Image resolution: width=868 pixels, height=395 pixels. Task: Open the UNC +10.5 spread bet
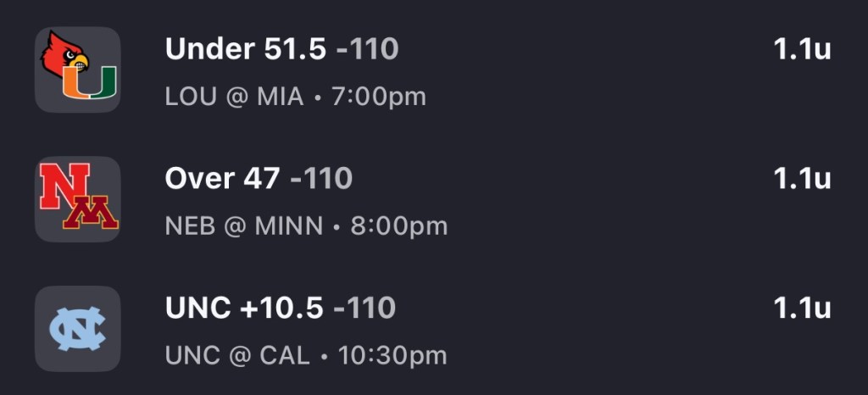pyautogui.click(x=244, y=308)
